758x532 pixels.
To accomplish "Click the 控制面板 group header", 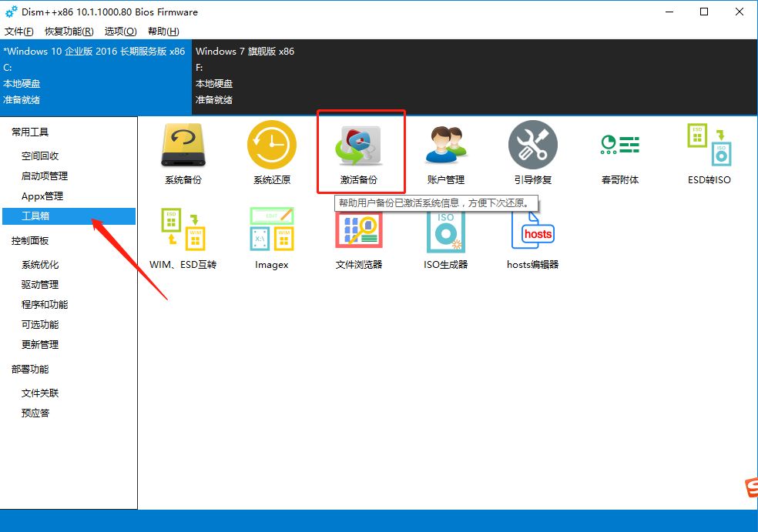I will [30, 241].
